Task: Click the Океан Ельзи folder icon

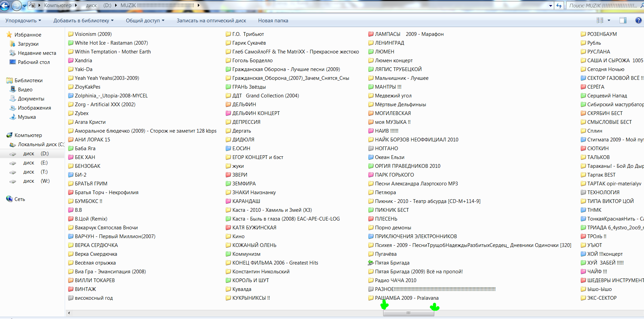Action: pyautogui.click(x=371, y=157)
